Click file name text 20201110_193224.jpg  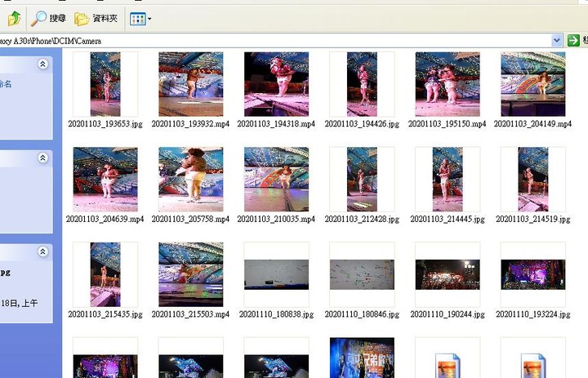[532, 314]
